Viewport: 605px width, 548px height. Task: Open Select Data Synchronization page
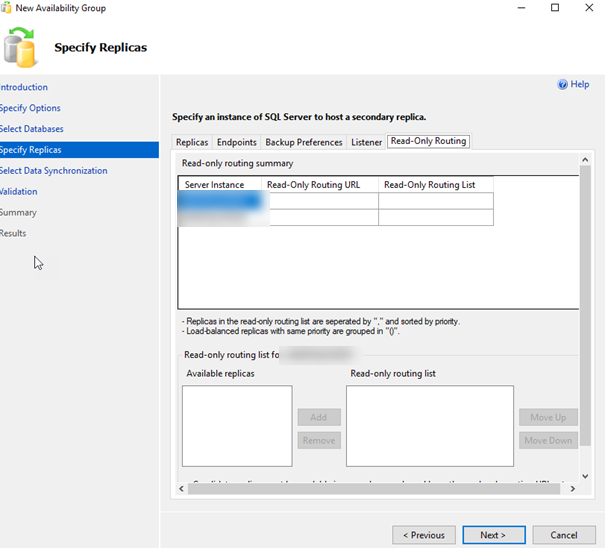click(x=54, y=171)
